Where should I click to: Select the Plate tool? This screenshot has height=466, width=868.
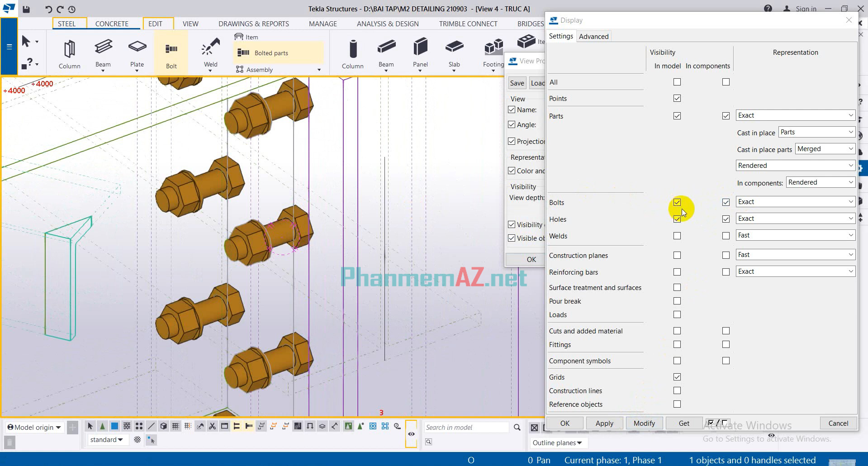coord(137,52)
